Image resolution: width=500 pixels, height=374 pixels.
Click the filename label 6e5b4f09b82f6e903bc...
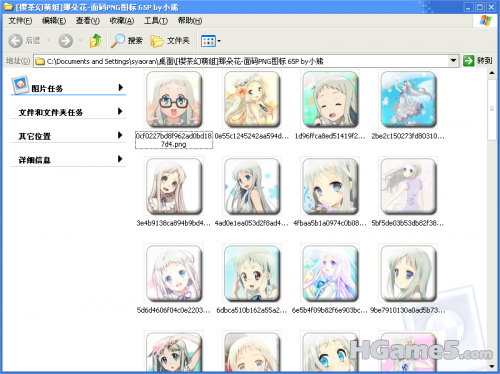(330, 310)
